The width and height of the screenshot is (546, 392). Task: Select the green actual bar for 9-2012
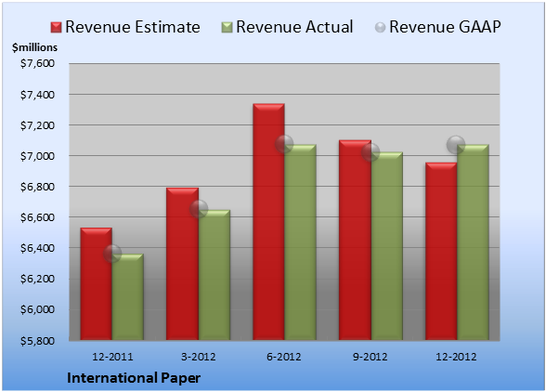(386, 246)
